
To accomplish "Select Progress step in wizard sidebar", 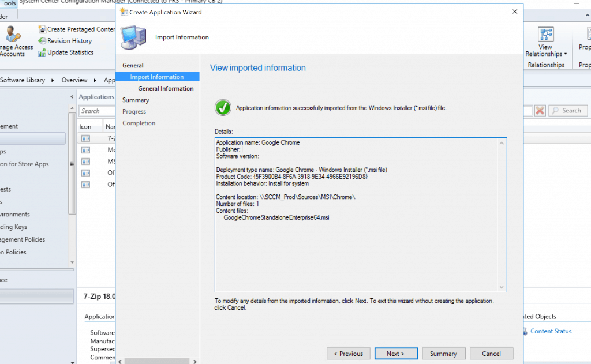I will point(134,111).
